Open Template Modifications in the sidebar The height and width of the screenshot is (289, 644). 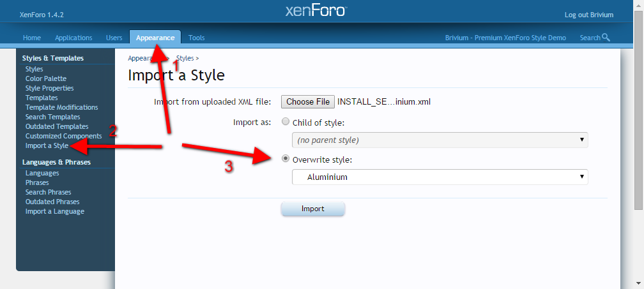61,107
